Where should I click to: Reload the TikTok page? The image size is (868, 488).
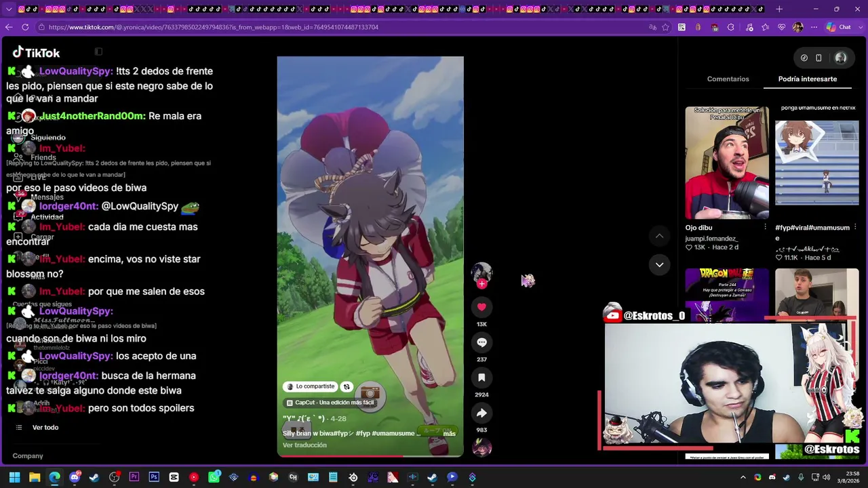click(x=25, y=27)
